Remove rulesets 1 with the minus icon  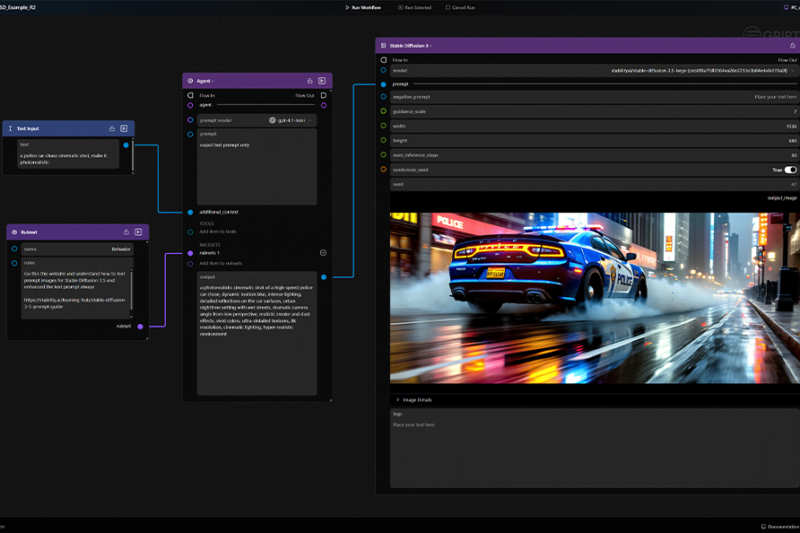(x=323, y=253)
